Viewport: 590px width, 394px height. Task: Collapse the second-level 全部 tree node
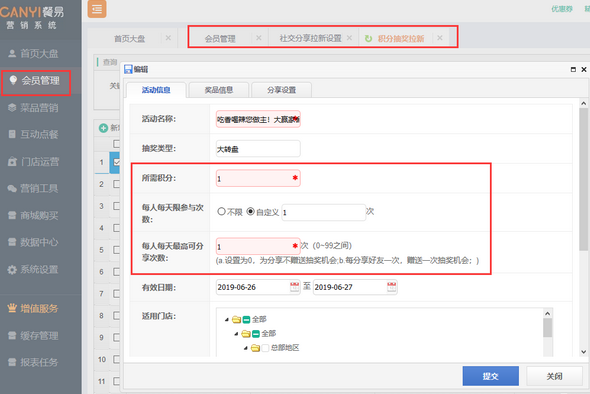(236, 334)
